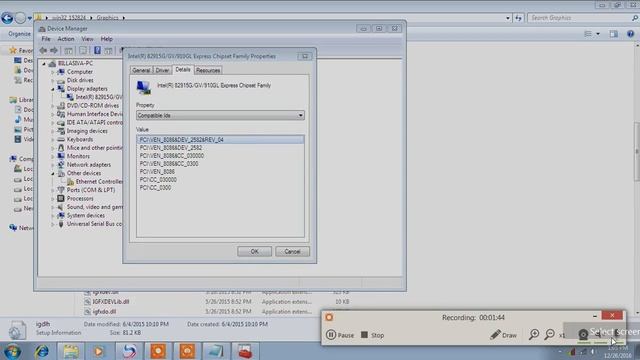
Task: Click the Sound, video and game controllers icon
Action: coord(61,207)
